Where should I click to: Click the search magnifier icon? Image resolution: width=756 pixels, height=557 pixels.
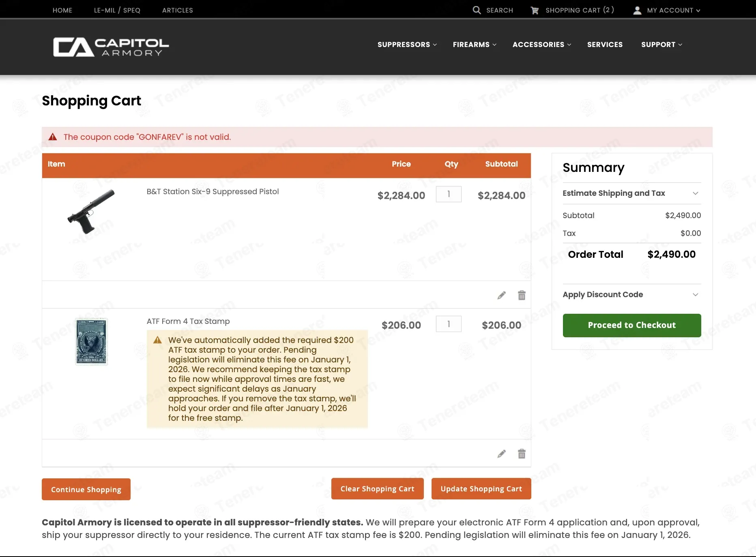pos(477,10)
